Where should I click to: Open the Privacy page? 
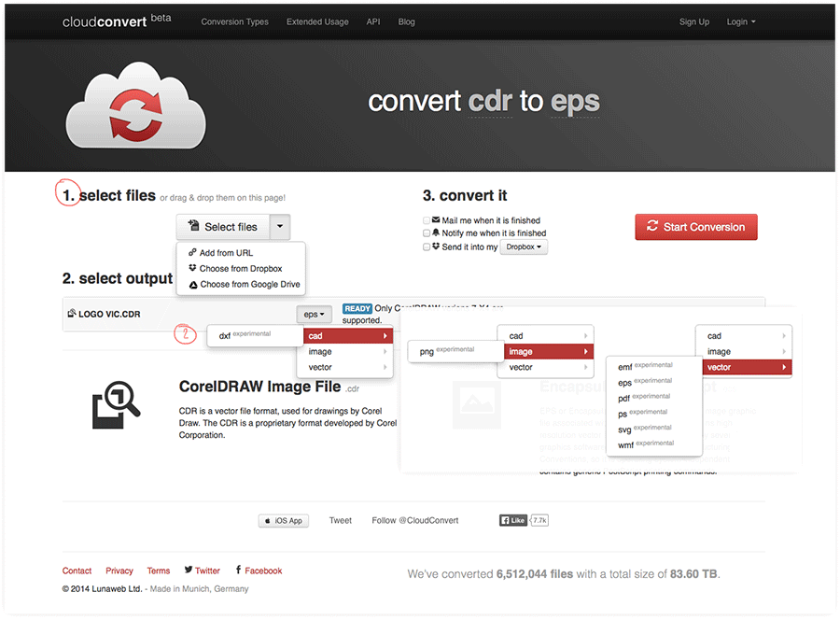coord(119,571)
